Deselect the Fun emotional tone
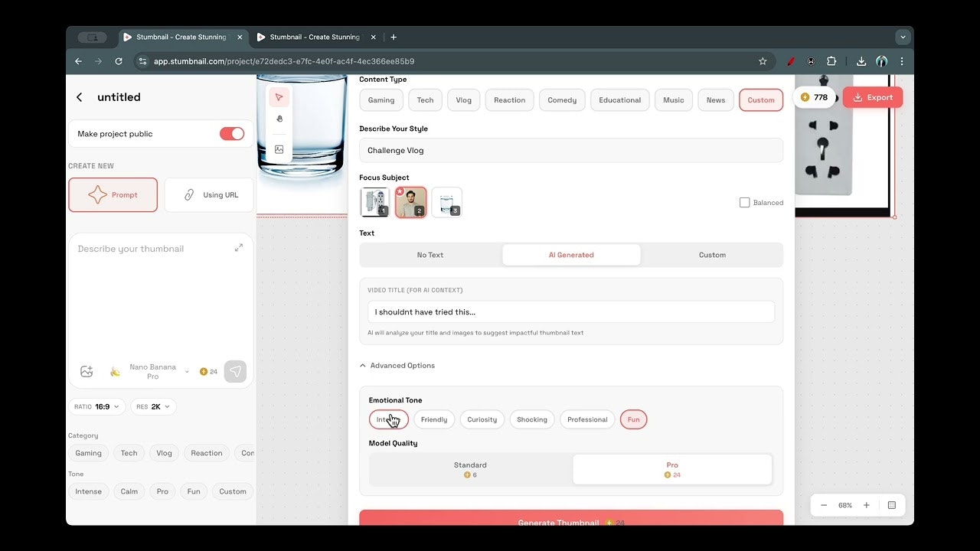 pos(634,419)
